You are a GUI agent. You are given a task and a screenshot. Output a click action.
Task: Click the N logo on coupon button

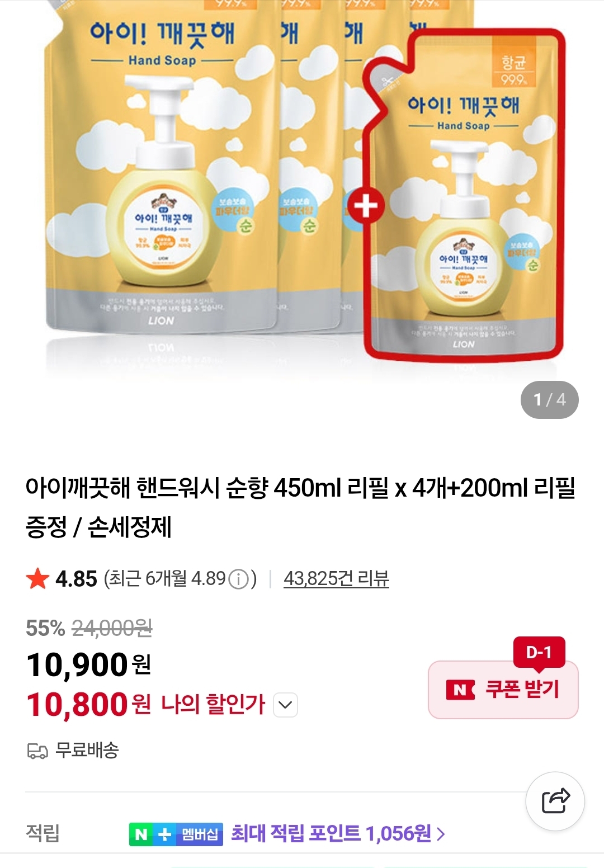point(460,690)
